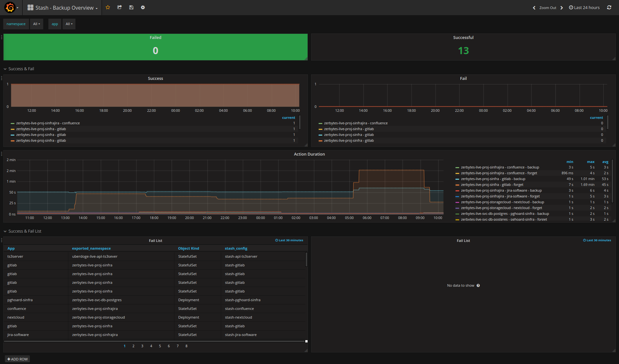Shift time range backward with left arrow
Viewport: 619px width, 364px height.
[x=534, y=8]
